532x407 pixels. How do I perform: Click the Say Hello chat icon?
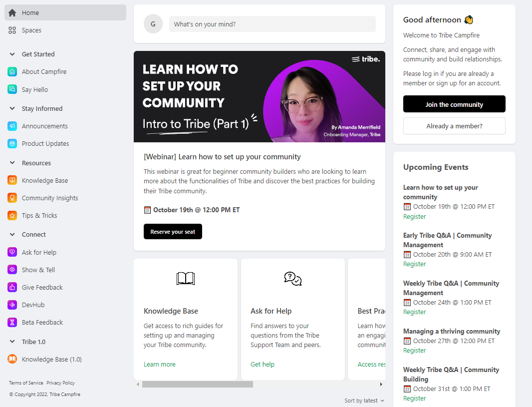[12, 89]
